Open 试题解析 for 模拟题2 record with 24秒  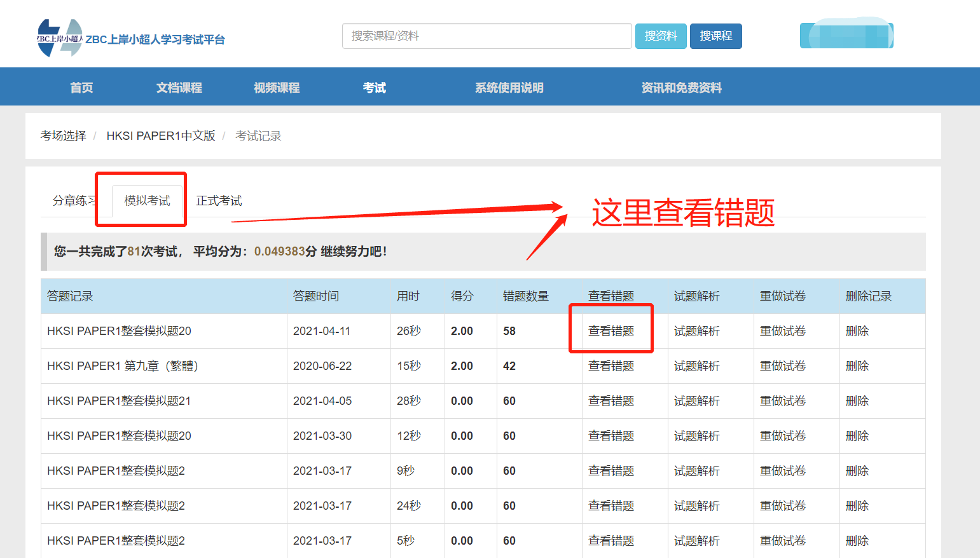pos(697,506)
